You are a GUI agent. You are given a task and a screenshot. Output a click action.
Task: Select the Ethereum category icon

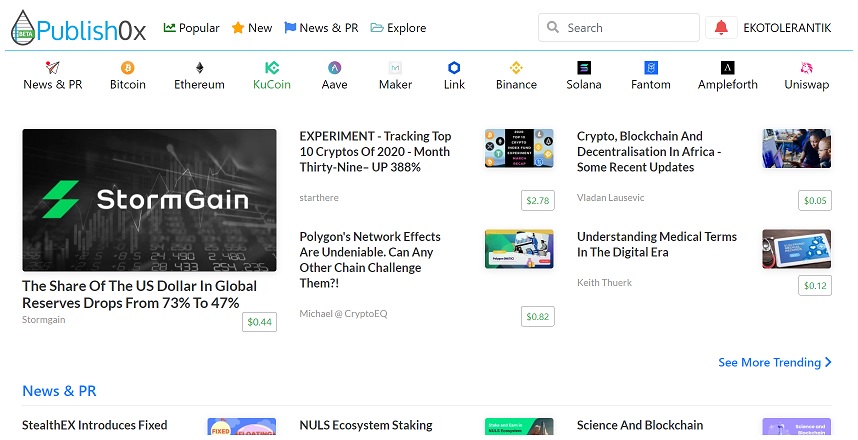click(x=199, y=68)
